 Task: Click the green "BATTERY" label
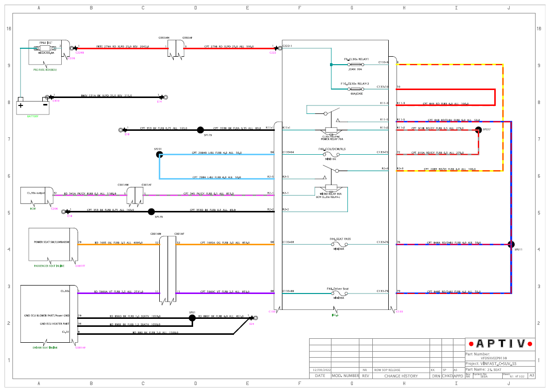pos(33,116)
